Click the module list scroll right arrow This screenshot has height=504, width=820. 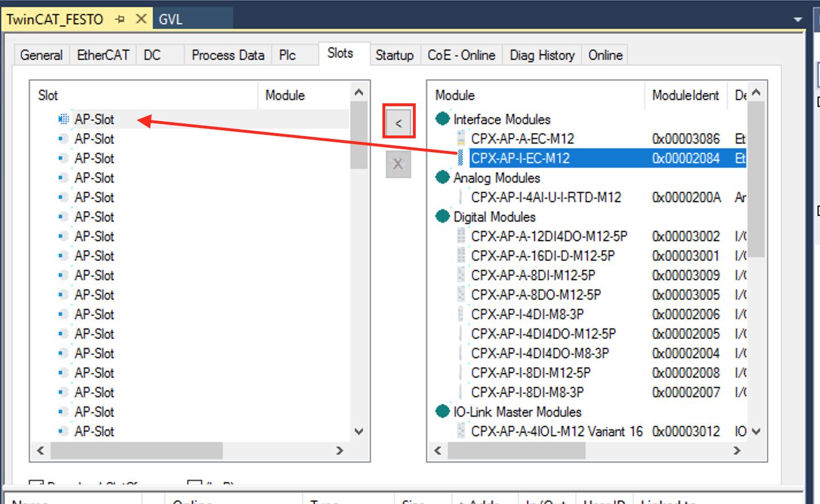(x=737, y=451)
